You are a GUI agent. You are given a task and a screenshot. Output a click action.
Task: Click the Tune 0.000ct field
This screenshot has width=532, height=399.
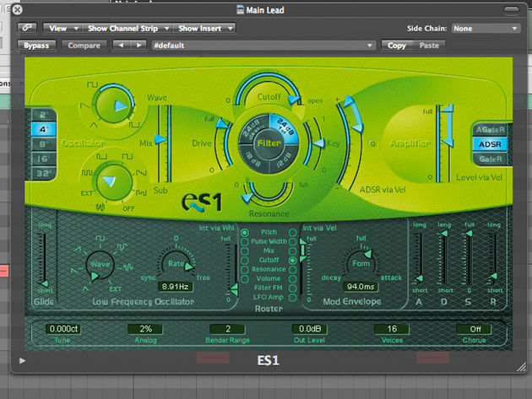point(63,329)
